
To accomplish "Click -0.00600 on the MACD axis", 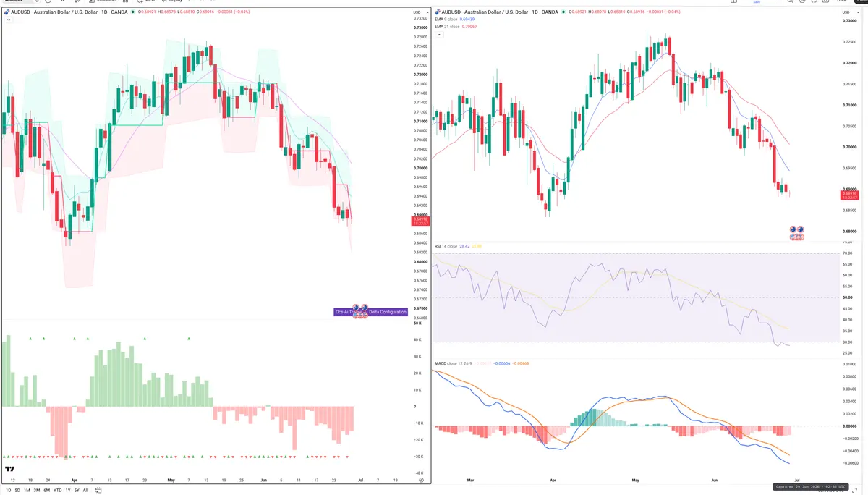I will [849, 463].
